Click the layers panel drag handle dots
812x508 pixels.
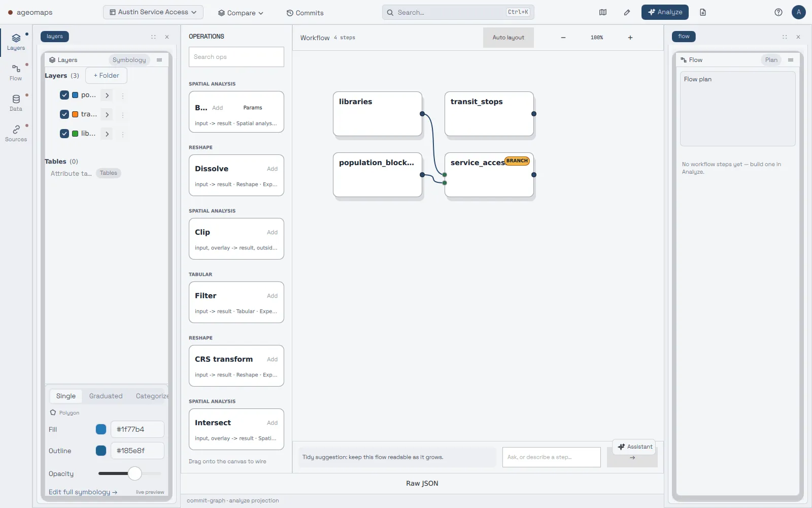[153, 37]
